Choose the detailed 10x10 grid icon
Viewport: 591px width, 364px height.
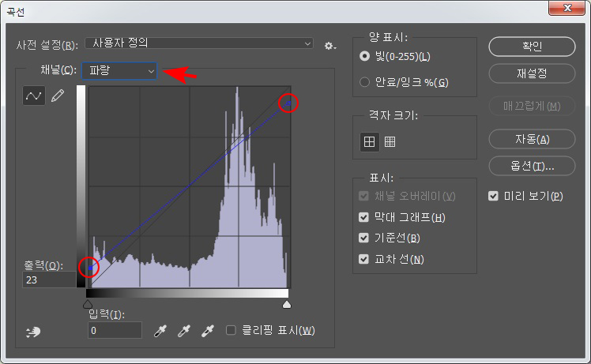point(390,142)
